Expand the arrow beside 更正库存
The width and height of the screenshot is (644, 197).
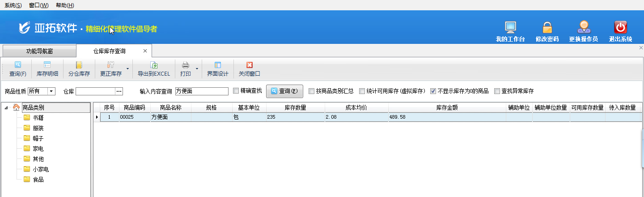click(128, 69)
